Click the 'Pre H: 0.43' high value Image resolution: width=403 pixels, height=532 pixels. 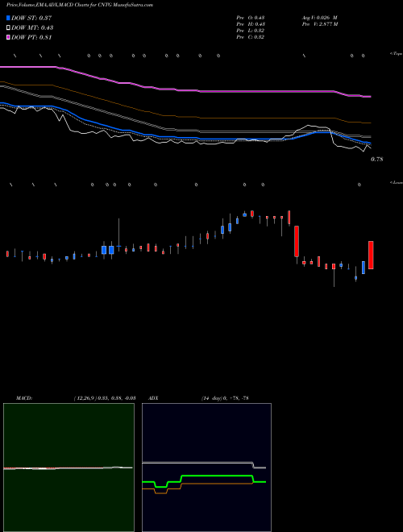251,24
